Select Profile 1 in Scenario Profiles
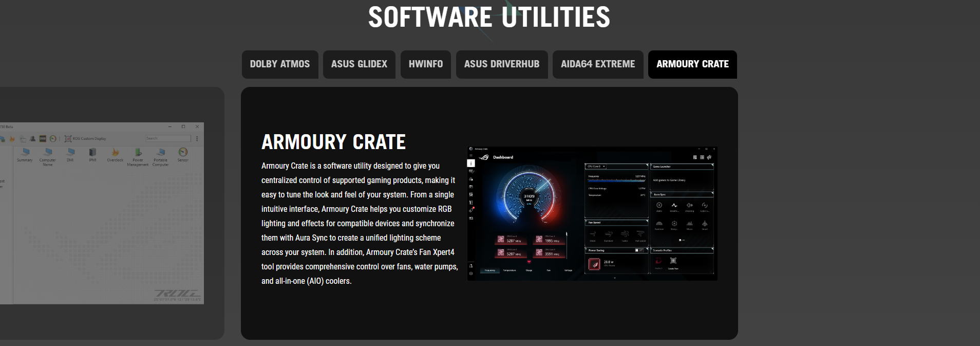 click(658, 263)
